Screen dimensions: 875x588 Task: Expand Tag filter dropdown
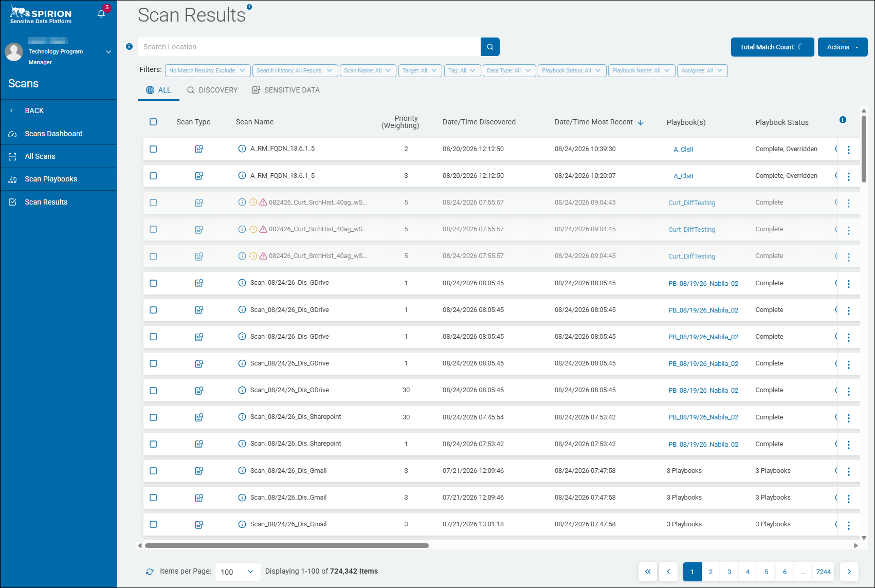click(x=462, y=70)
